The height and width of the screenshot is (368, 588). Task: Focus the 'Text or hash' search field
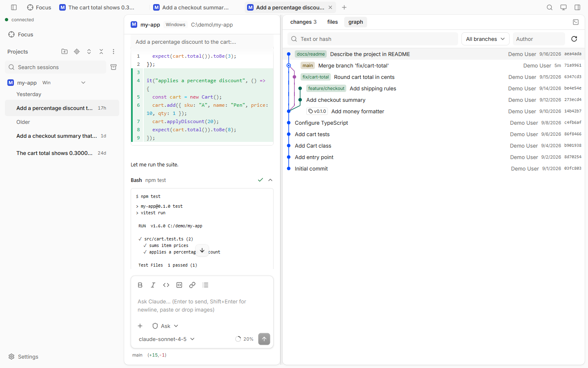click(373, 39)
